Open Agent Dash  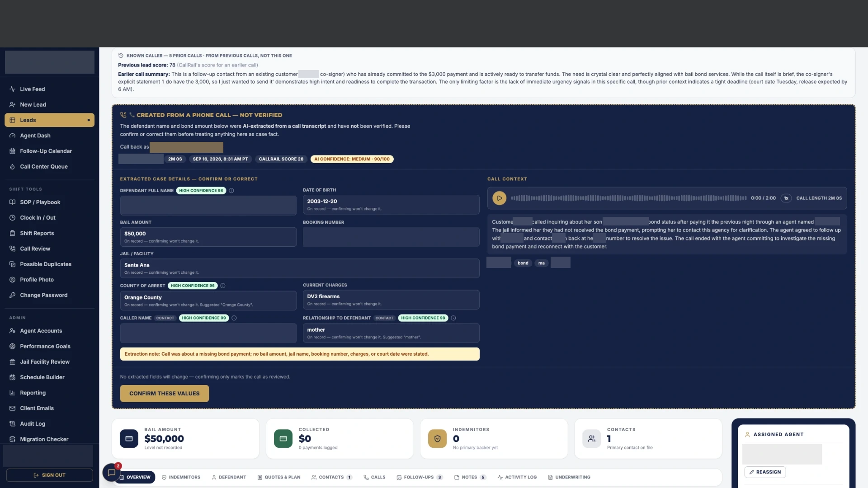(x=50, y=136)
